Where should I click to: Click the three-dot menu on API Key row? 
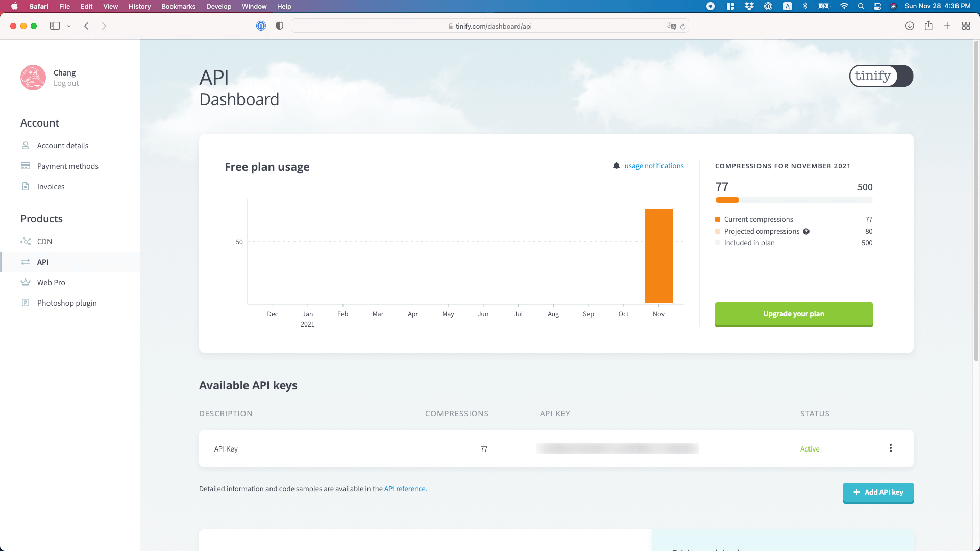click(x=891, y=448)
